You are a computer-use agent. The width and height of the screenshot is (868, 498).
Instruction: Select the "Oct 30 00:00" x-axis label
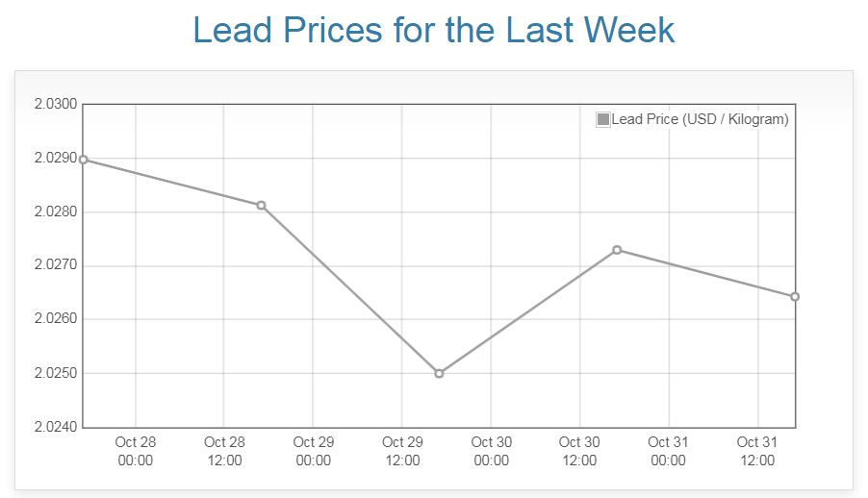click(x=491, y=451)
